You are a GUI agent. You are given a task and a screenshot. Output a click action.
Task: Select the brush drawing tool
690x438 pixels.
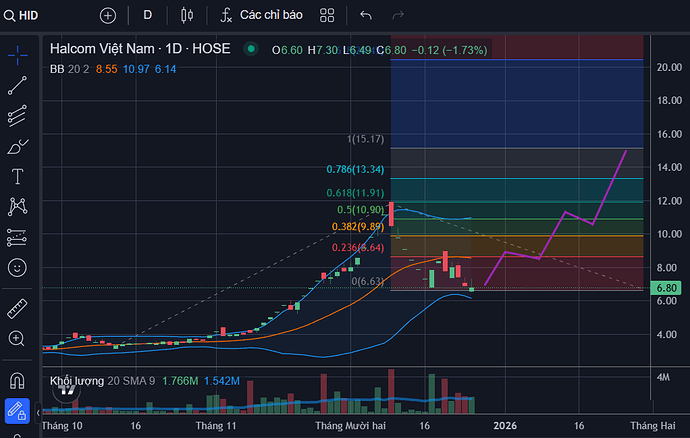click(17, 147)
